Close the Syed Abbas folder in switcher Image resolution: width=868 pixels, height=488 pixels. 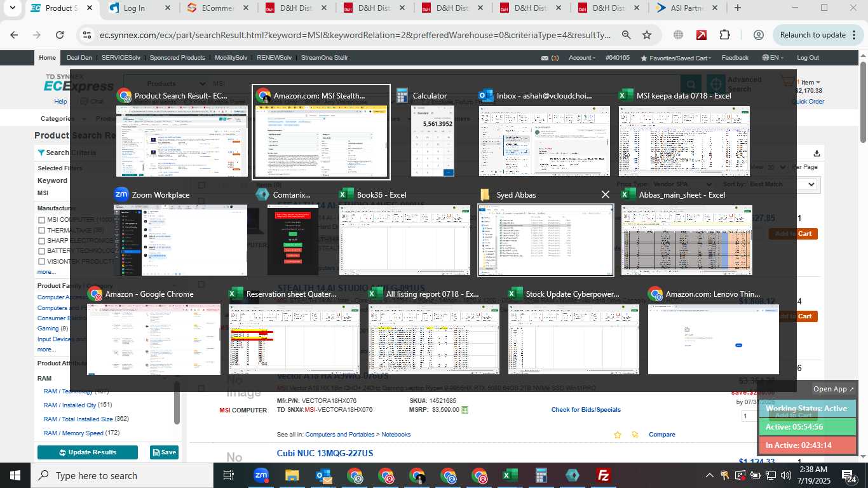[x=605, y=194]
